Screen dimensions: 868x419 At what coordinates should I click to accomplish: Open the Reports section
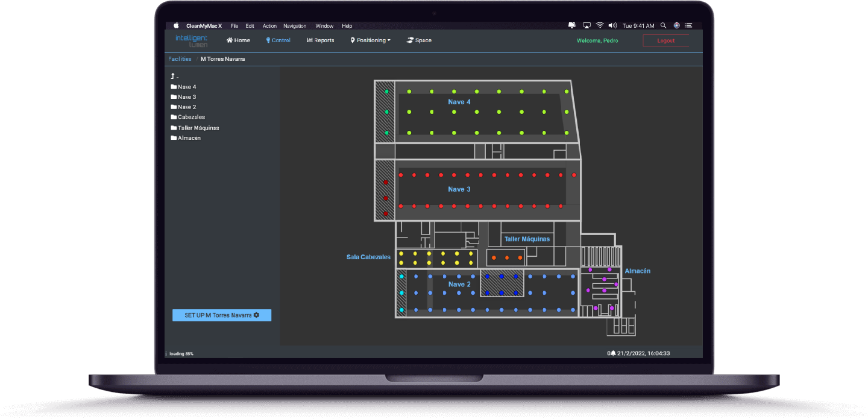point(321,40)
